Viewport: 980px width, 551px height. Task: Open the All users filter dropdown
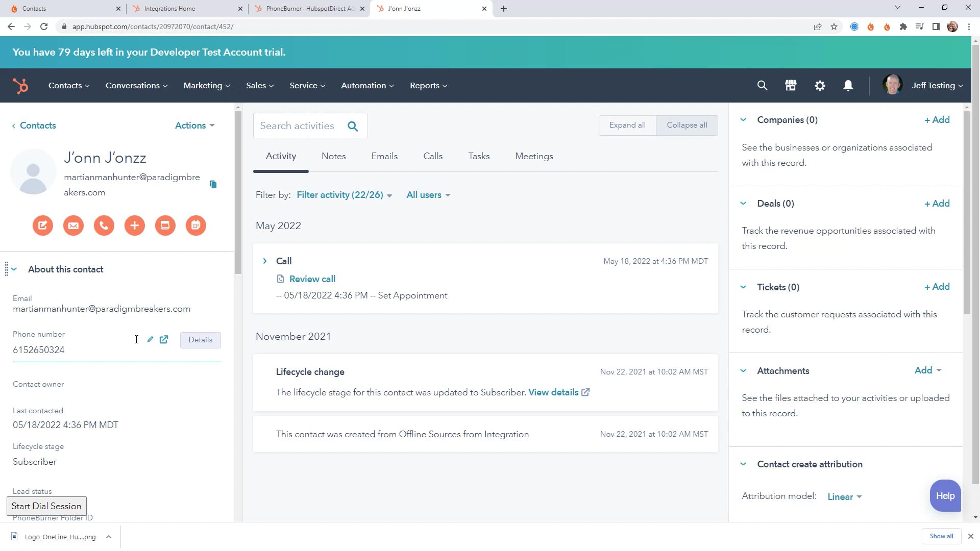pyautogui.click(x=428, y=194)
